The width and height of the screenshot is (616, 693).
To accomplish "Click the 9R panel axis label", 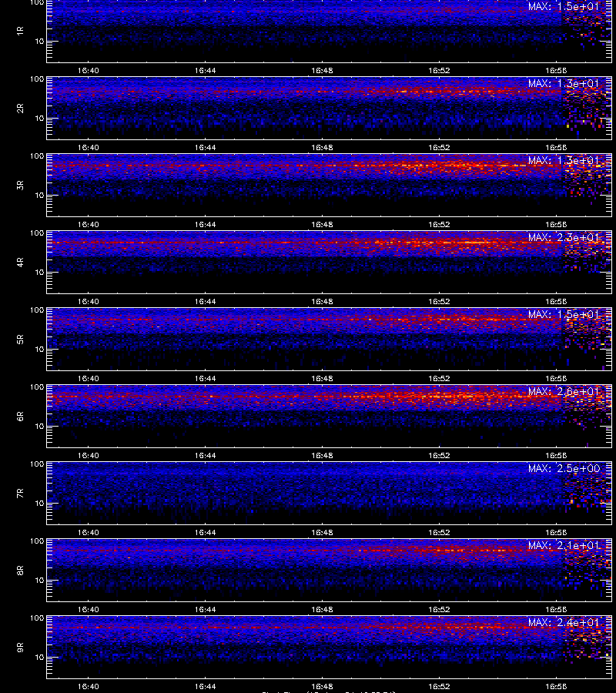I will (x=20, y=647).
